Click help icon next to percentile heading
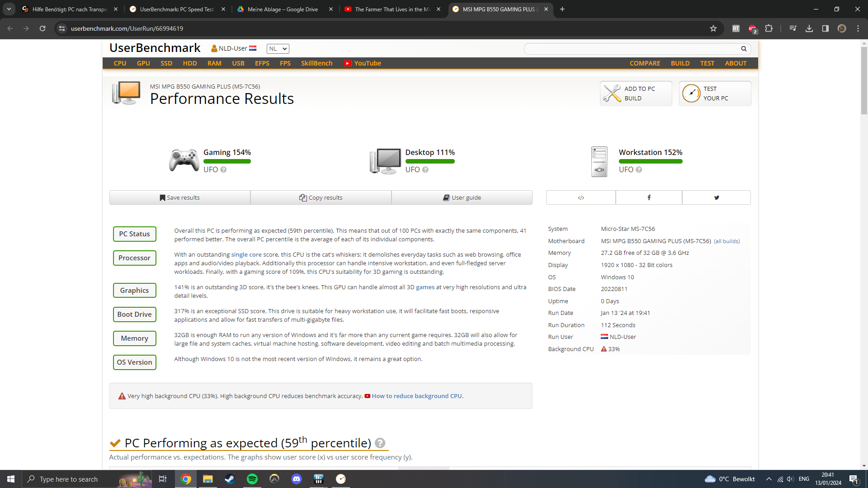This screenshot has width=868, height=488. (x=380, y=443)
